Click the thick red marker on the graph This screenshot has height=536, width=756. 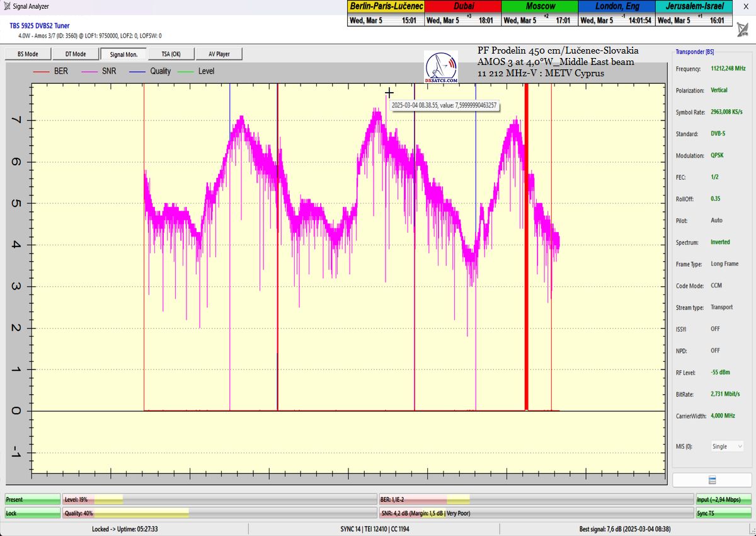point(526,252)
